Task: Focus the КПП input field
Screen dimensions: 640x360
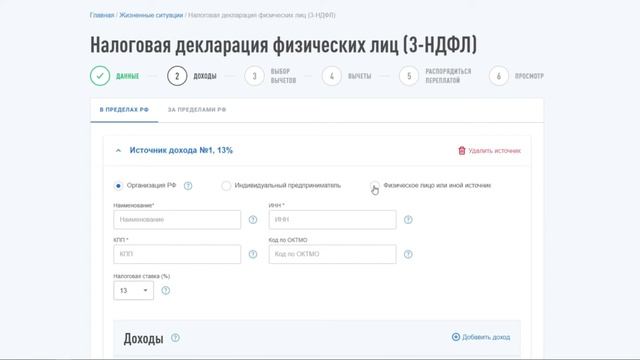Action: (177, 254)
